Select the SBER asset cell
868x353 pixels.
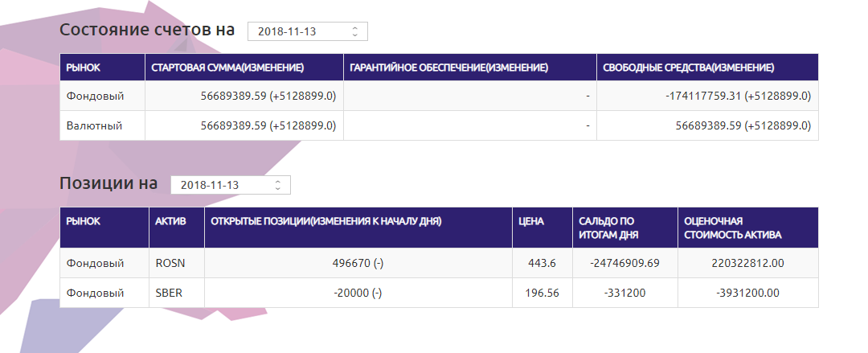pos(177,293)
